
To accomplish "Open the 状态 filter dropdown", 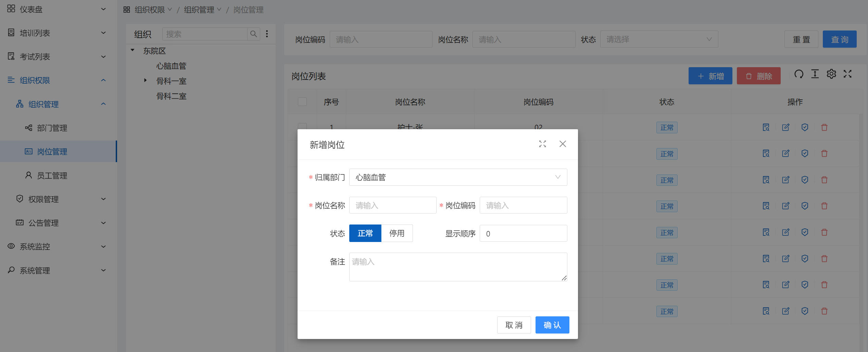I will pos(659,39).
